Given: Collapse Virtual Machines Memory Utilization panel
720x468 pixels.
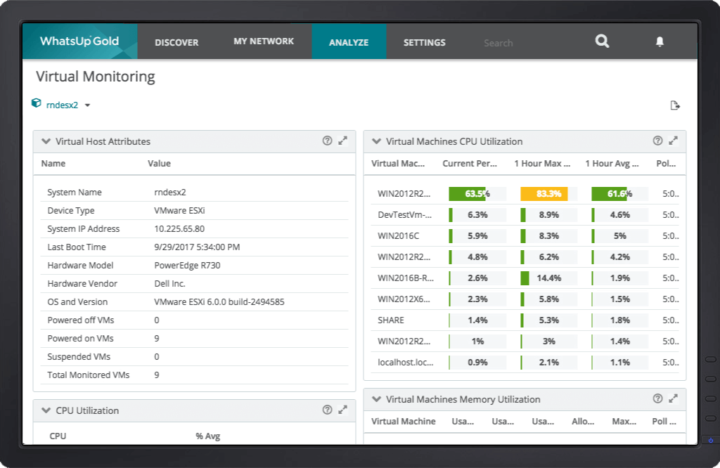Looking at the screenshot, I should point(377,399).
